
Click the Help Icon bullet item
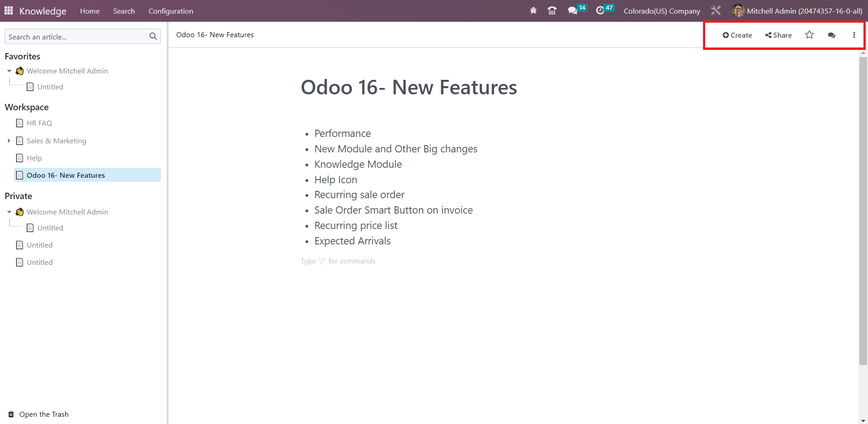coord(336,180)
